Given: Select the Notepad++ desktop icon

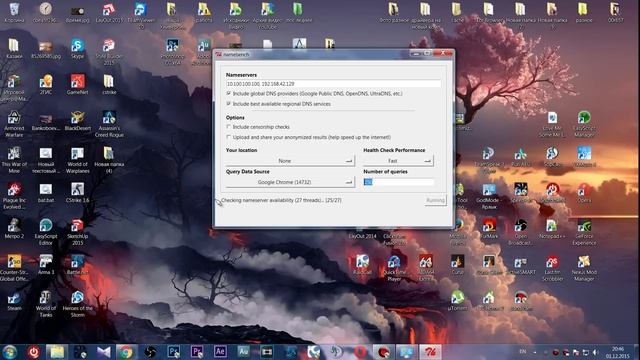Looking at the screenshot, I should click(552, 229).
